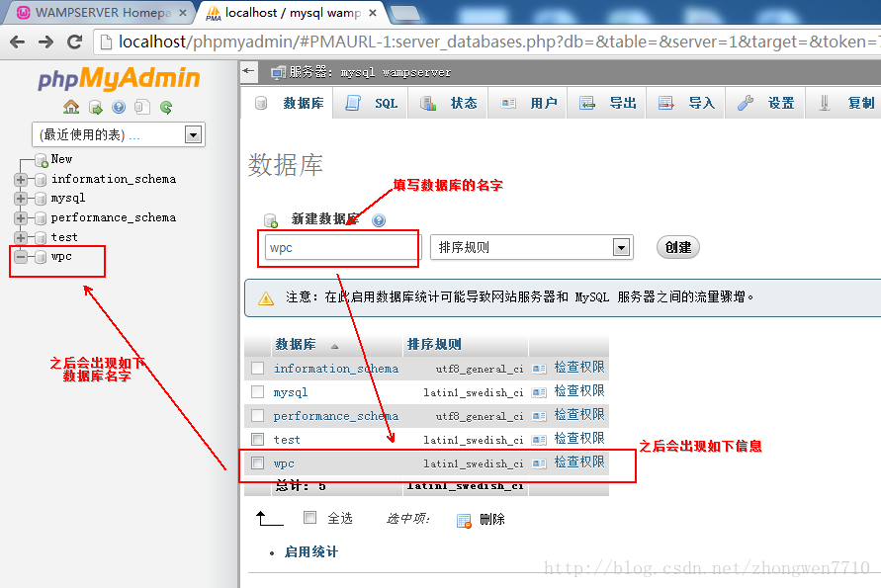
Task: Click the New database icon in tree
Action: [41, 161]
